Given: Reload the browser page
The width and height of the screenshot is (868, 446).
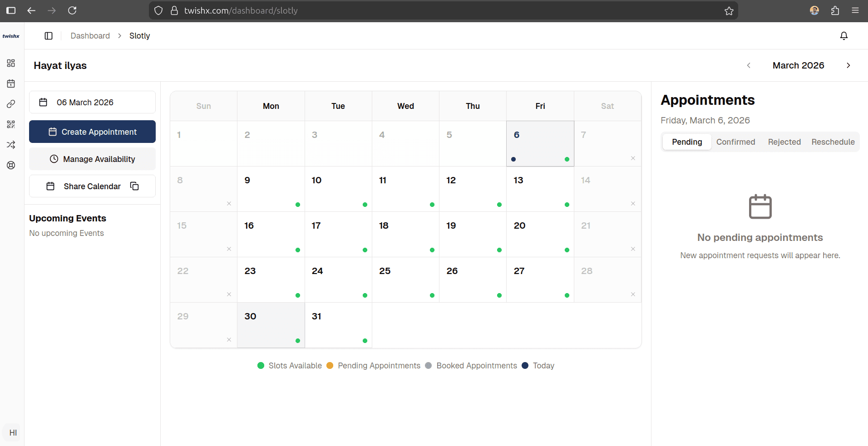Looking at the screenshot, I should [x=72, y=10].
